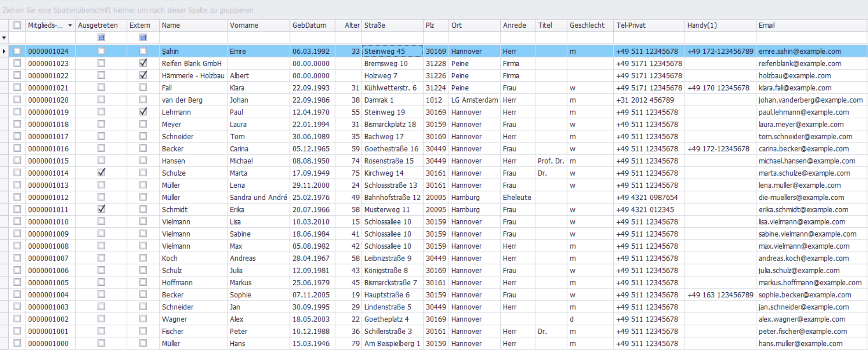Screen dimensions: 868x352
Task: Click the Name filter input field
Action: tap(193, 38)
